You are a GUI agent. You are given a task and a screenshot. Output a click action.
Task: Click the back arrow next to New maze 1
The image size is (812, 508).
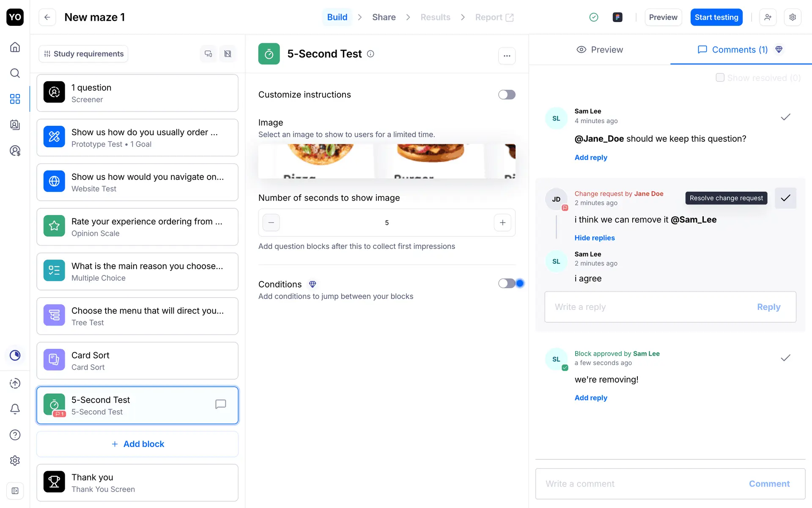pos(47,17)
